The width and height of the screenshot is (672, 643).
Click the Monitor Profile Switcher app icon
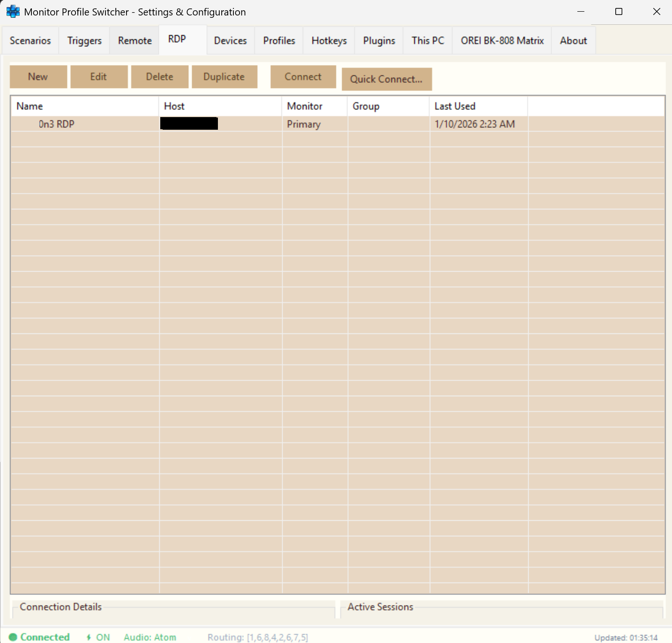[12, 11]
